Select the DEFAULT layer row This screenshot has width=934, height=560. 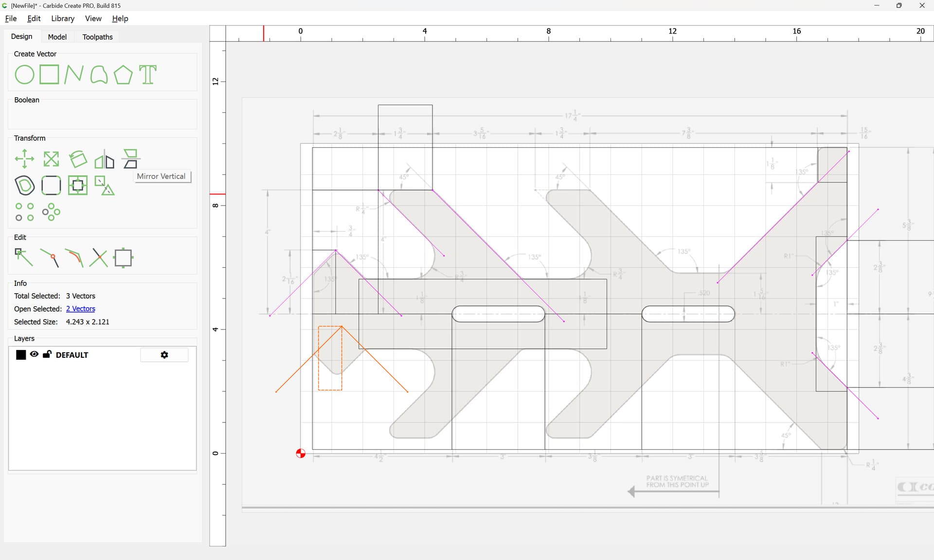pos(102,355)
